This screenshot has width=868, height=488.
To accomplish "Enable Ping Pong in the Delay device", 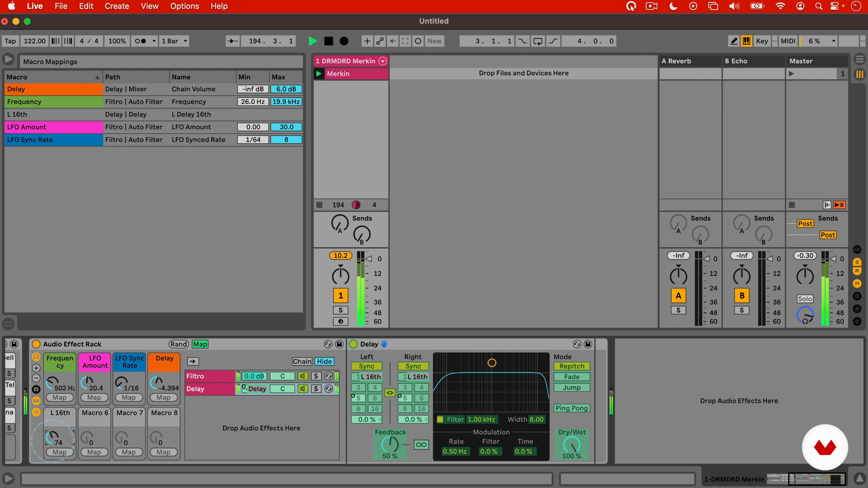I will pyautogui.click(x=571, y=408).
